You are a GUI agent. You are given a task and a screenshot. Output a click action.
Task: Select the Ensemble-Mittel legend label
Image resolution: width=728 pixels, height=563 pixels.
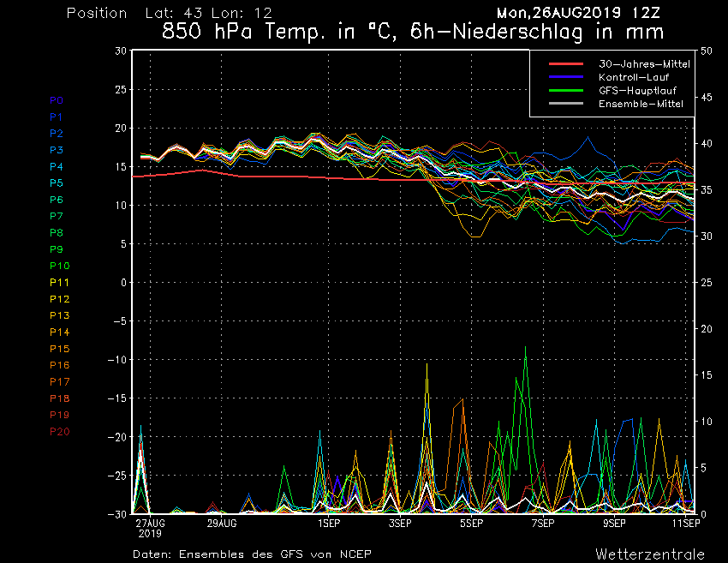(x=641, y=104)
